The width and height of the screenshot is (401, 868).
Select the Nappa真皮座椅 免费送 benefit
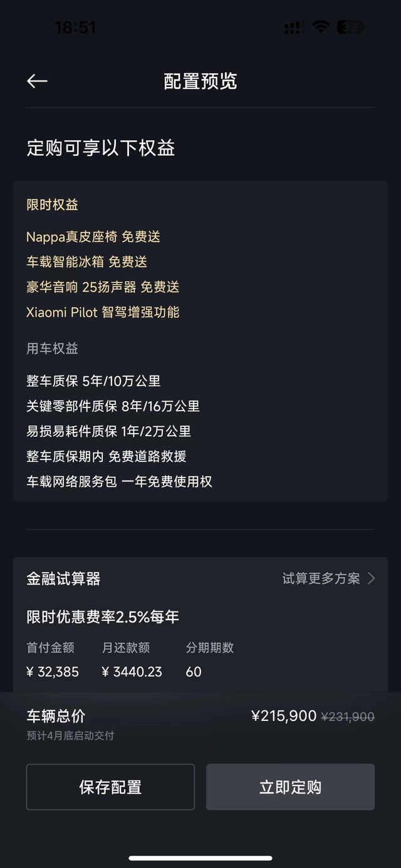point(93,237)
